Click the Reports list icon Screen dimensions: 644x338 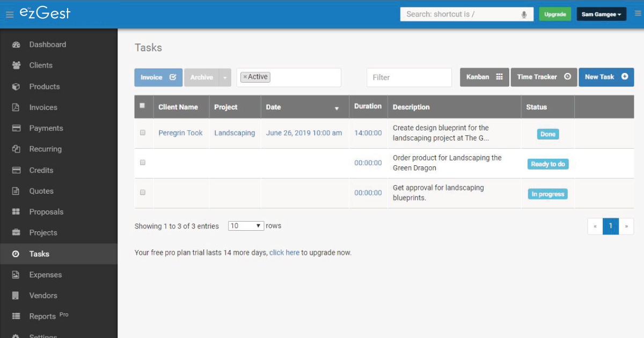coord(16,317)
